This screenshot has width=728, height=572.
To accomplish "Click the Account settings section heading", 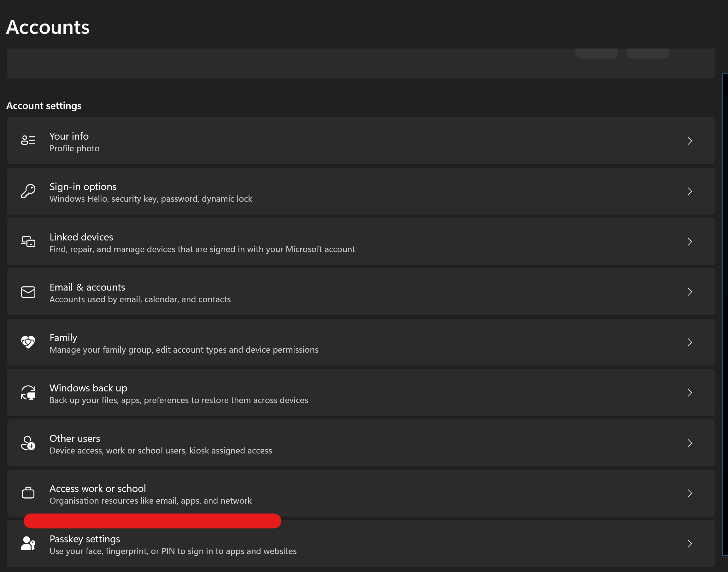I will (x=44, y=106).
